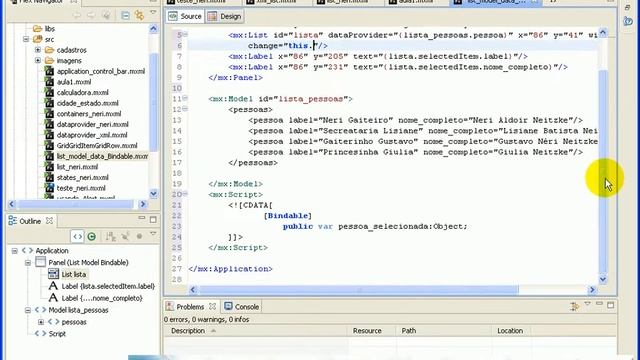Select containers_neri.mxml file
Screen dimensions: 640x360
point(89,113)
